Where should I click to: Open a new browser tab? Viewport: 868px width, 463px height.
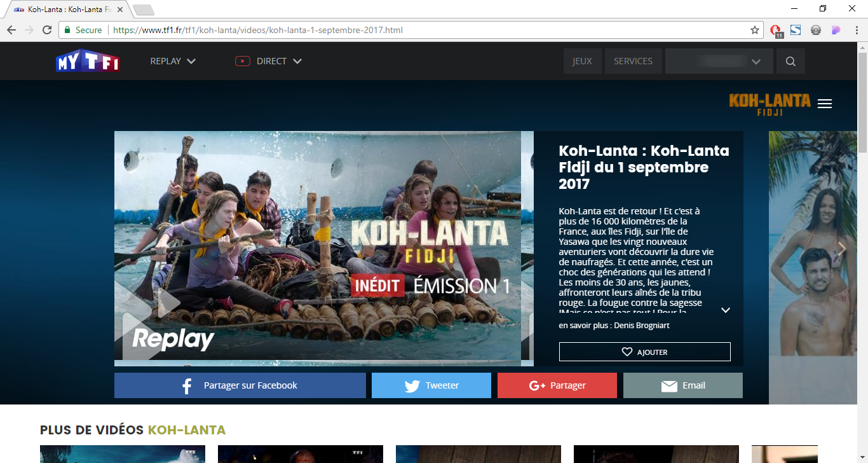[144, 10]
